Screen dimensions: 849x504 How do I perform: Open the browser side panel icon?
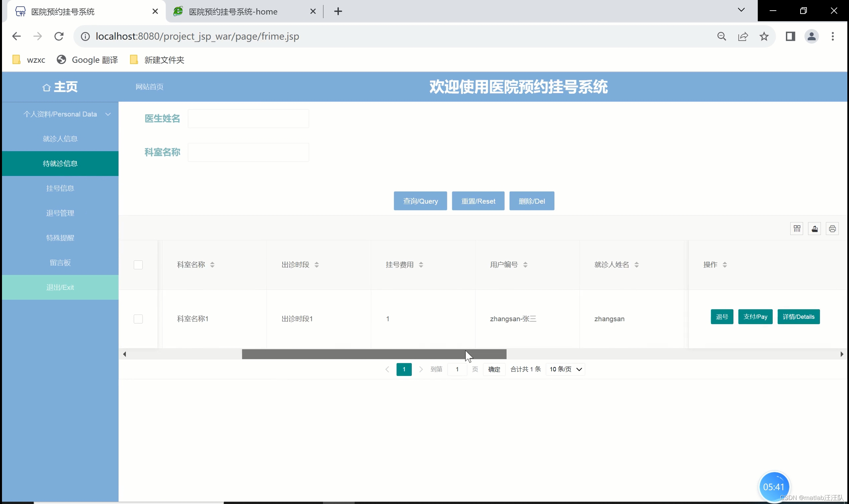[790, 36]
